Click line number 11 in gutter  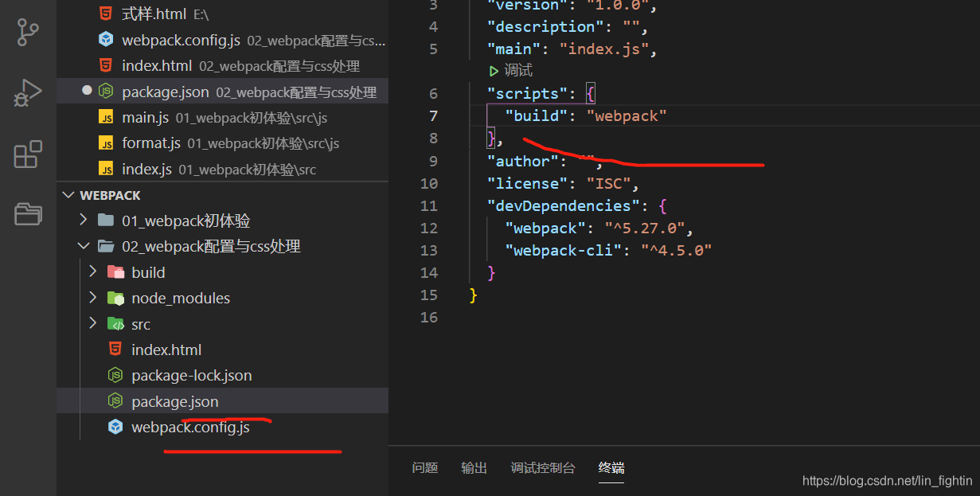pos(429,205)
